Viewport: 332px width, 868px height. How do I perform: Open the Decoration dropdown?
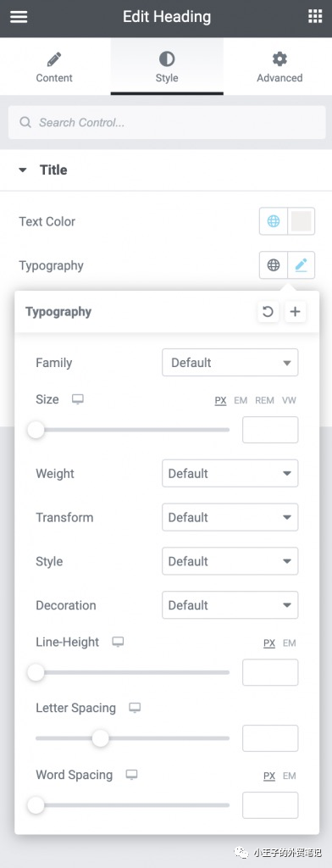point(230,605)
